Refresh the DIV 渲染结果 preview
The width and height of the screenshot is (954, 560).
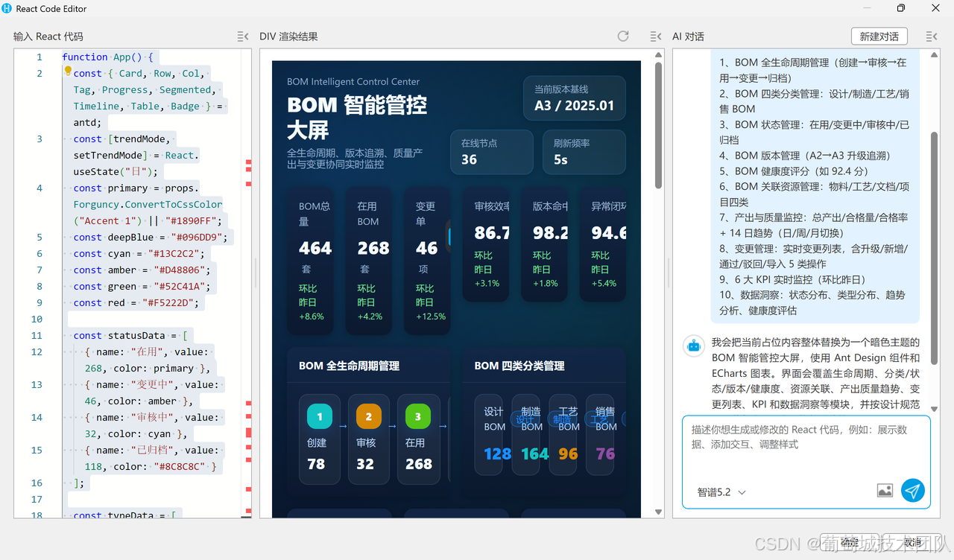click(x=623, y=36)
